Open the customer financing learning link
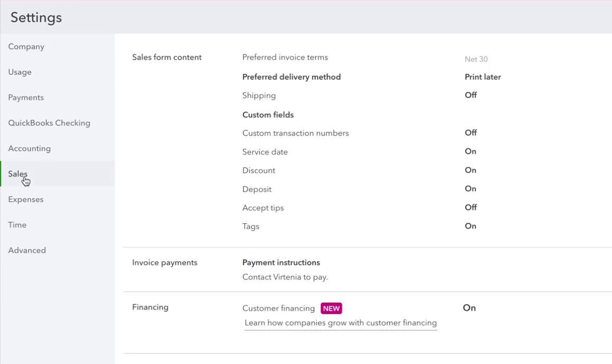This screenshot has width=612, height=364. pos(340,322)
